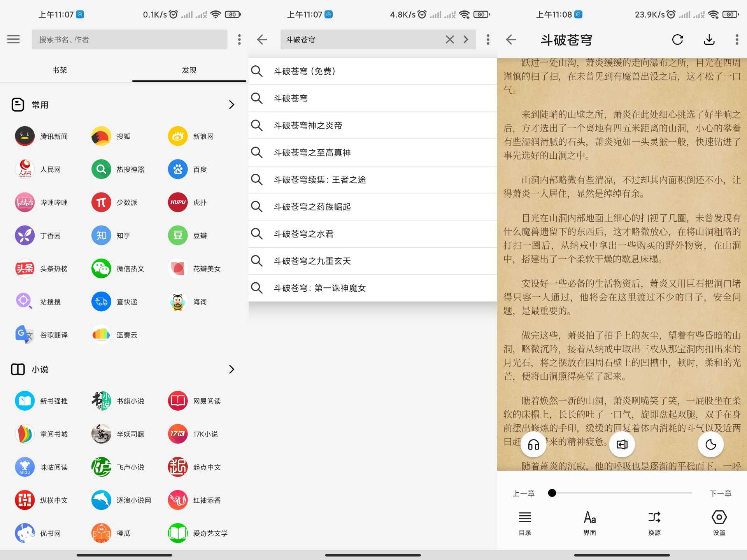Open the hamburger menu in the bookshelf screen
747x560 pixels.
pos(14,39)
